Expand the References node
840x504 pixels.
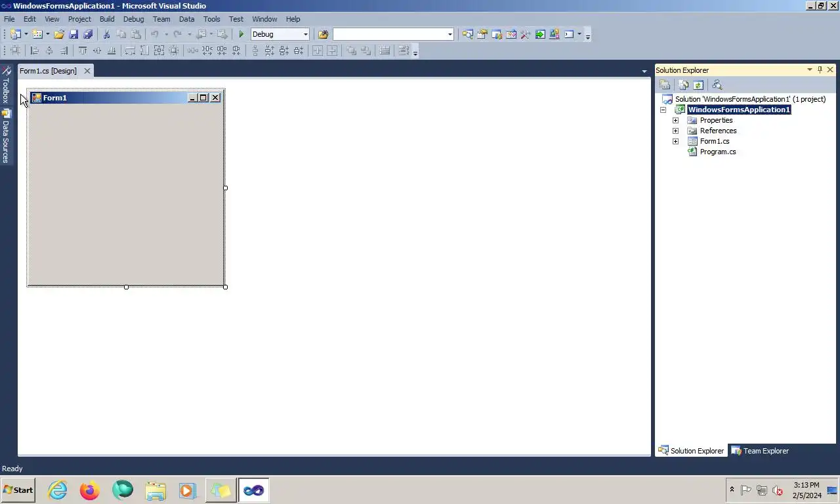coord(675,131)
